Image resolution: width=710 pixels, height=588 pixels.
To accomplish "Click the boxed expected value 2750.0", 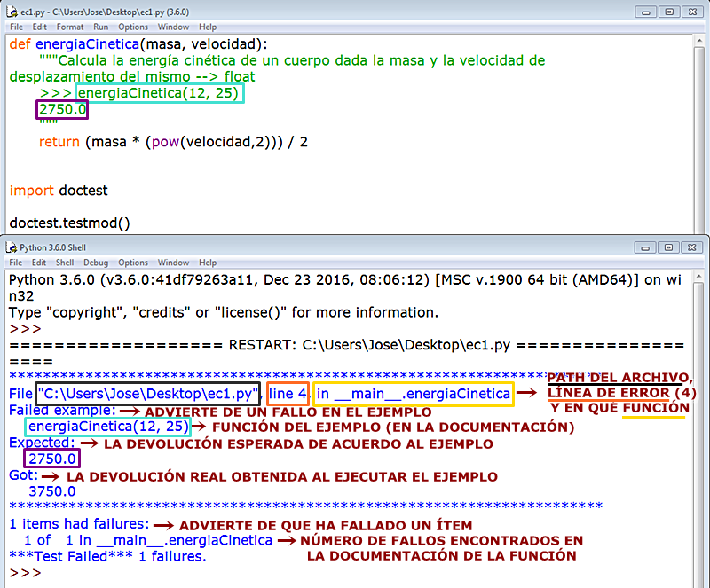I will tap(53, 459).
